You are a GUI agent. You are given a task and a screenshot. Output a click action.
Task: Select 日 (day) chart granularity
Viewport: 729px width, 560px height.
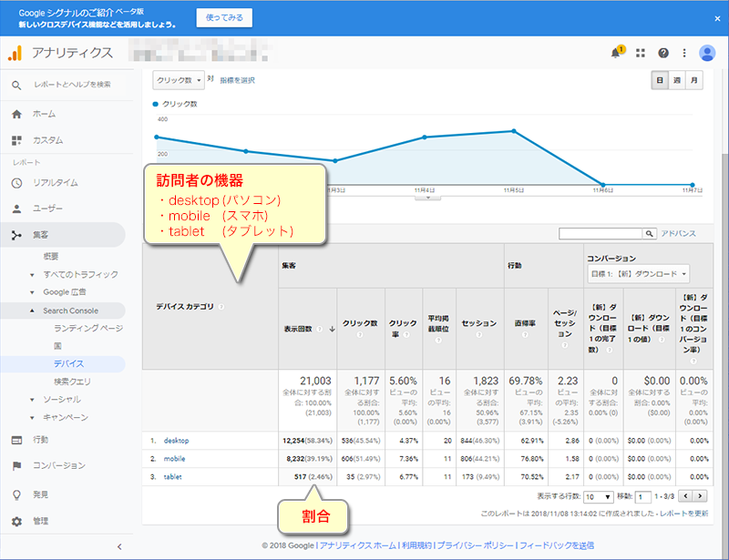pos(659,80)
